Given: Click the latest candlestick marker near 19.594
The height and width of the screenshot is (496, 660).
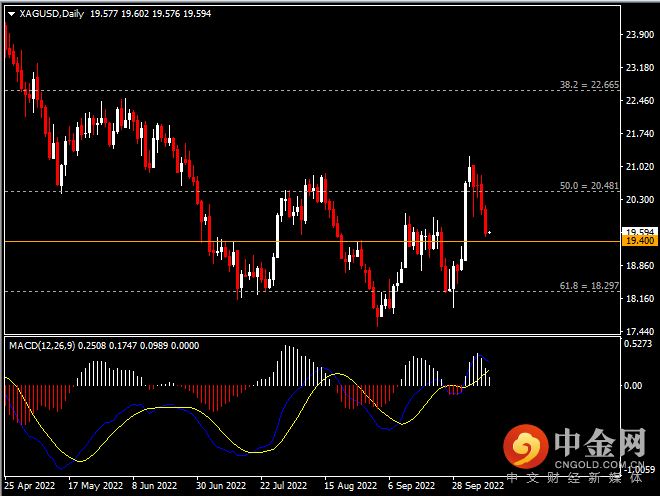Looking at the screenshot, I should (x=489, y=232).
